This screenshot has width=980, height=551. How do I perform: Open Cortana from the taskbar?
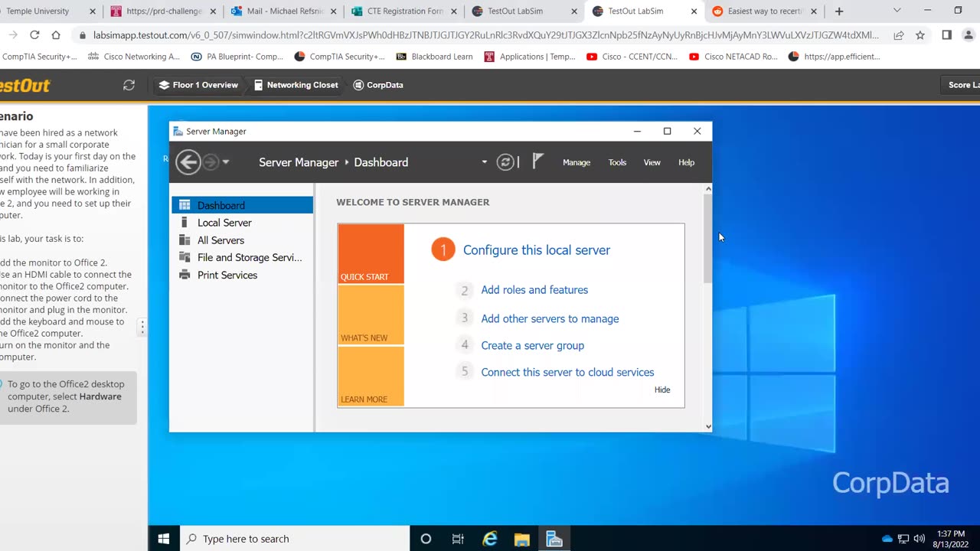(x=426, y=539)
